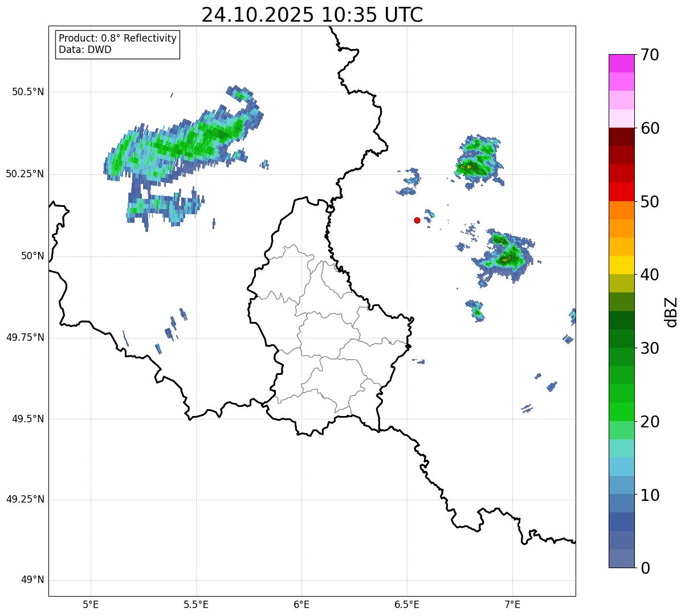
Task: Click the 49.25°N latitude label
Action: click(25, 500)
